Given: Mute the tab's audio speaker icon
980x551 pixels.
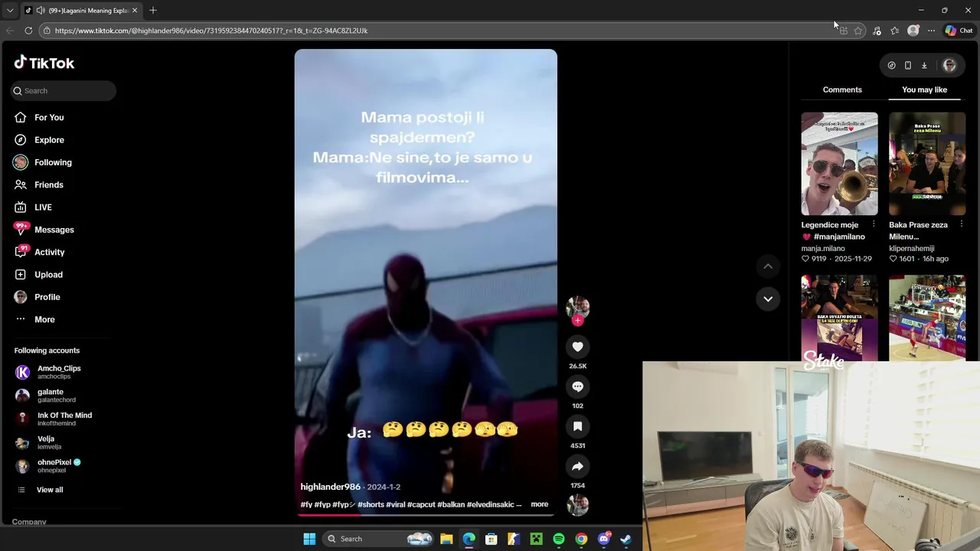Looking at the screenshot, I should [40, 11].
